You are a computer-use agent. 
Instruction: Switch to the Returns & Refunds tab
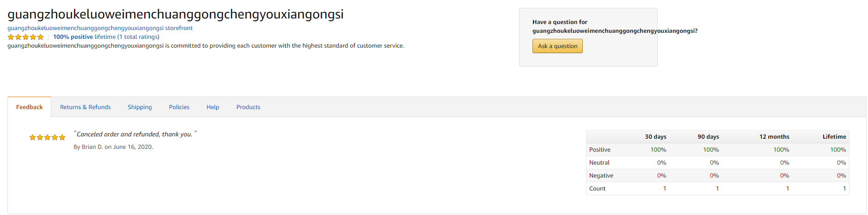tap(86, 107)
